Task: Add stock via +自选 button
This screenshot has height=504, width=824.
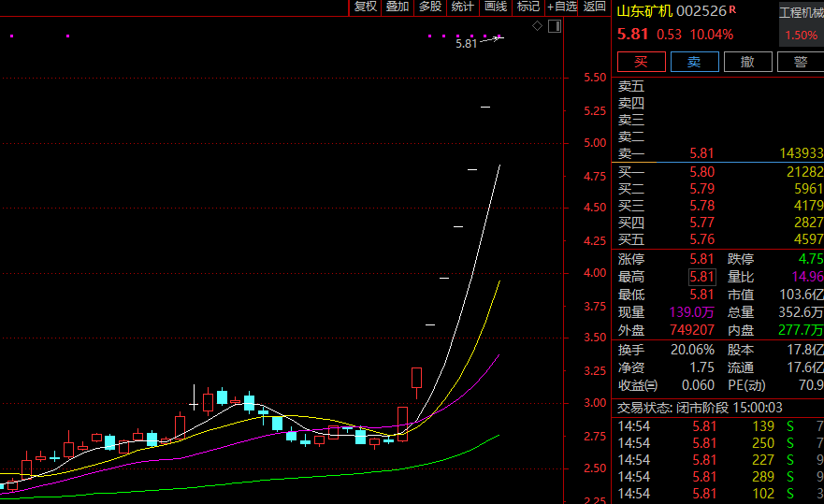Action: pos(562,7)
